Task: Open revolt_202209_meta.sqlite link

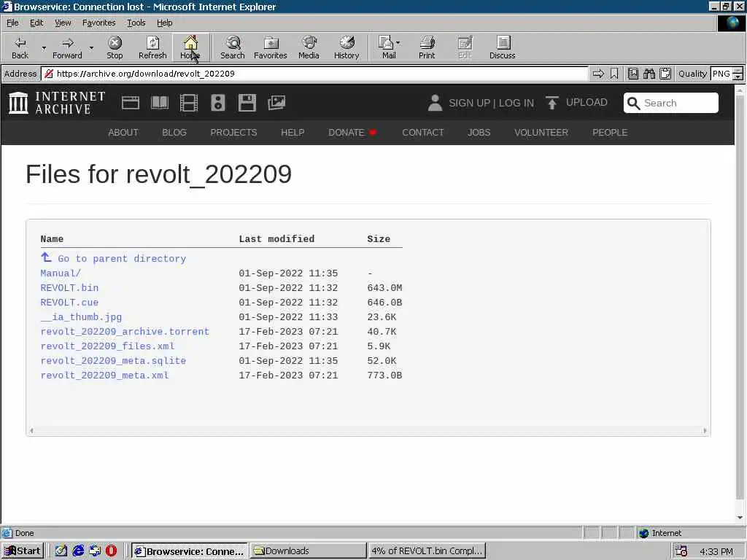Action: pyautogui.click(x=113, y=360)
